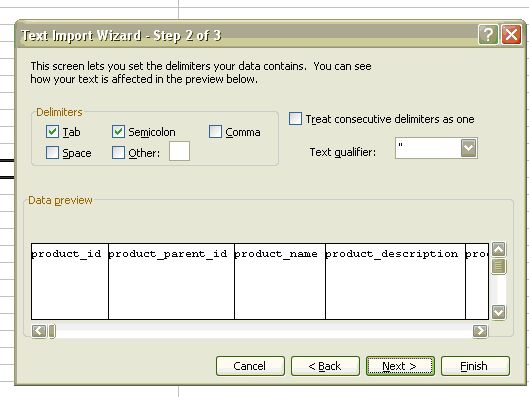The image size is (529, 397).
Task: Click preview scroll right arrow
Action: pyautogui.click(x=480, y=331)
